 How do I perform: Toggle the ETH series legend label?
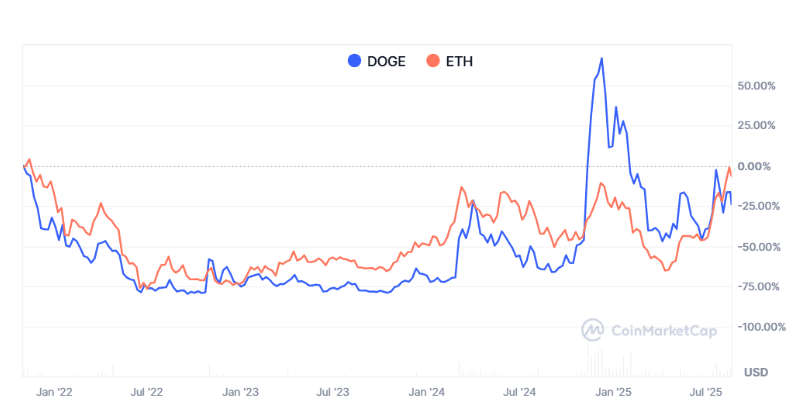[460, 61]
